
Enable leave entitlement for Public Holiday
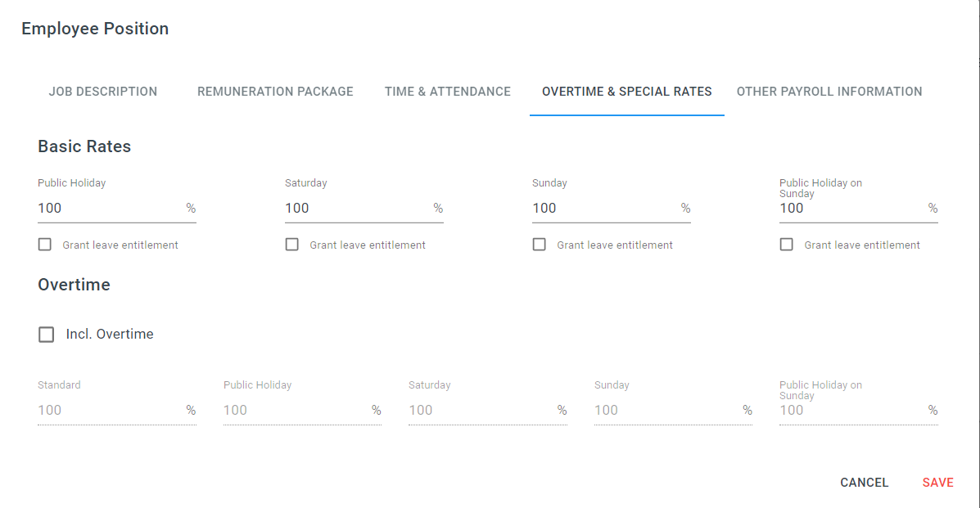tap(45, 245)
